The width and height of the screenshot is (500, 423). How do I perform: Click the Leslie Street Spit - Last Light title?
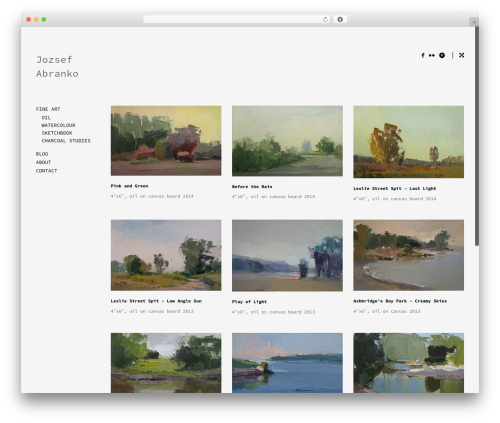pos(395,189)
